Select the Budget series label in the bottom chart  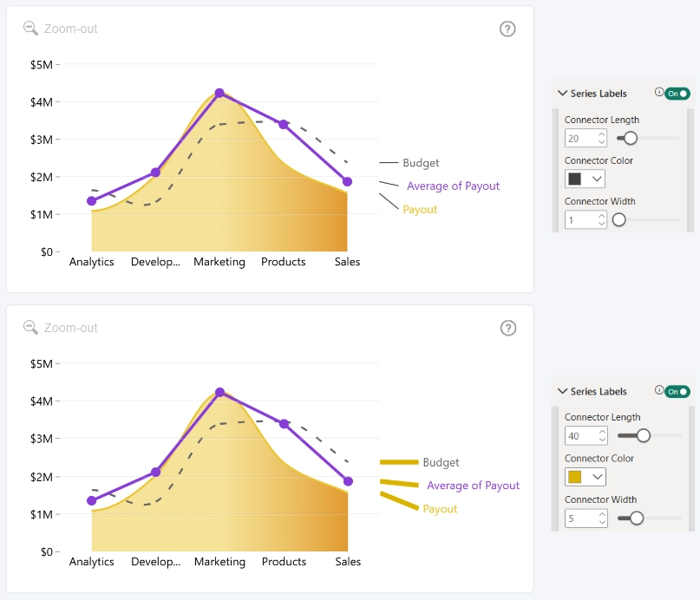click(x=441, y=463)
